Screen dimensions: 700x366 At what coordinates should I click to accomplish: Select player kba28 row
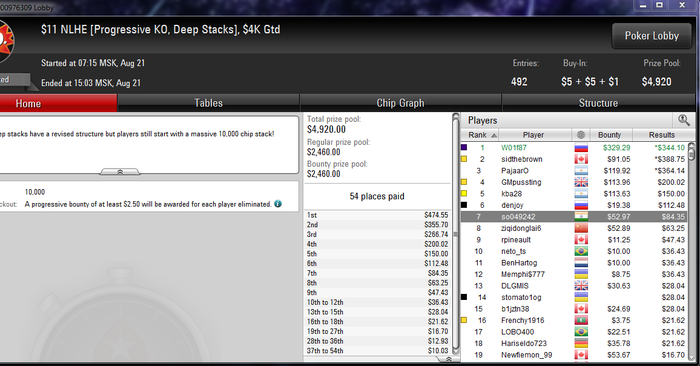pos(575,194)
